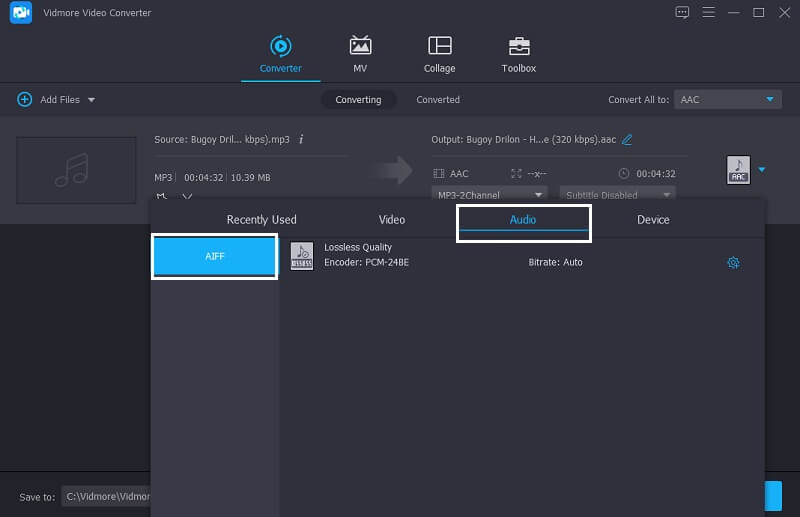Expand the Add Files dropdown arrow
Viewport: 800px width, 517px height.
click(91, 100)
